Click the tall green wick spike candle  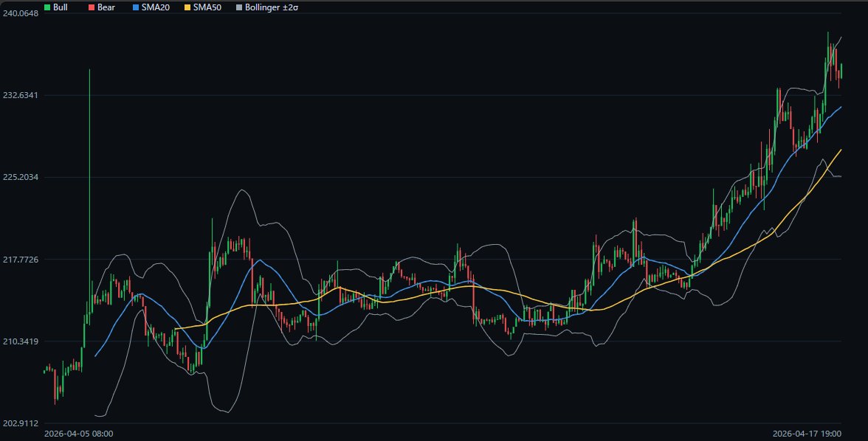click(89, 184)
